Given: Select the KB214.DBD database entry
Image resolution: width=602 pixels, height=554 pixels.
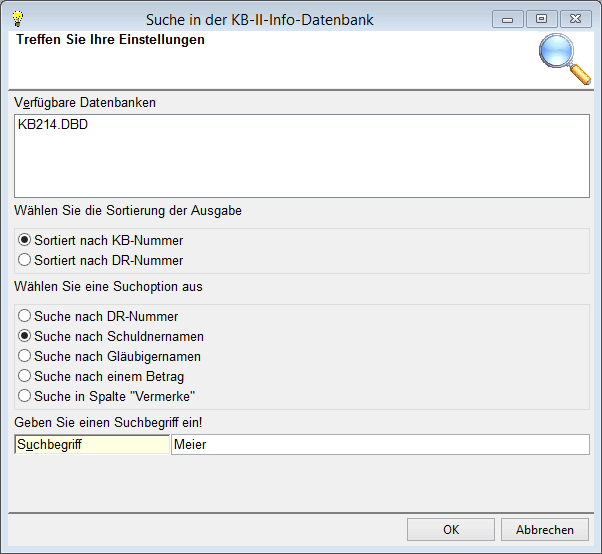Looking at the screenshot, I should tap(52, 125).
